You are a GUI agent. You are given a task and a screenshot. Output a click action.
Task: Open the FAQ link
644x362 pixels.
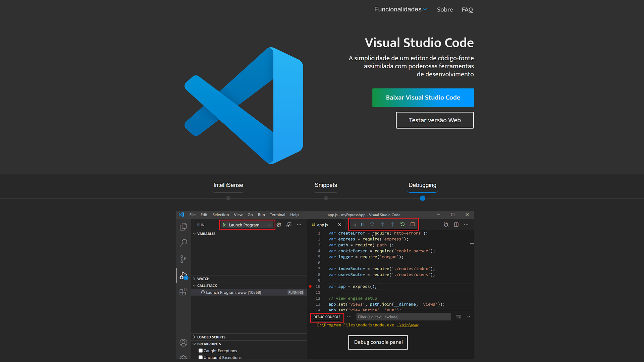pos(467,10)
